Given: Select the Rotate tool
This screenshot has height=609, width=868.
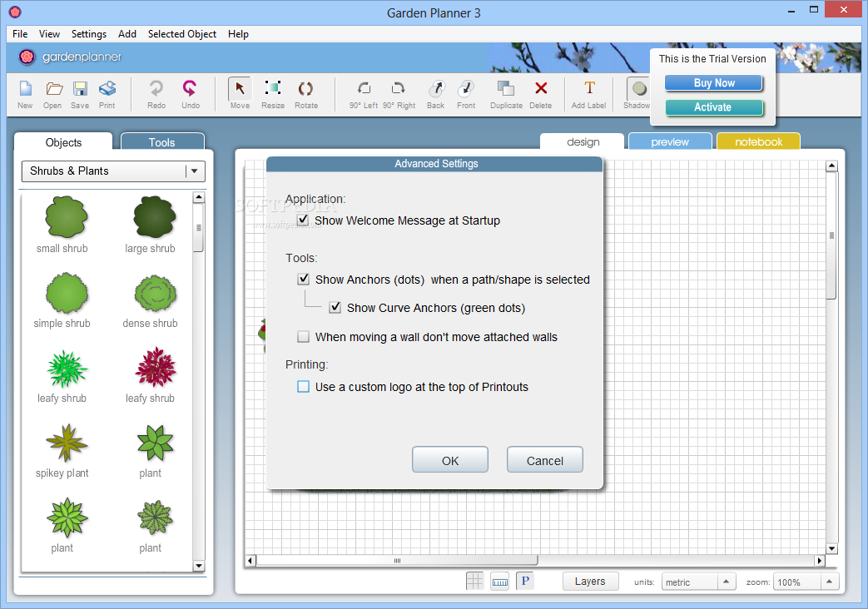Looking at the screenshot, I should coord(305,88).
